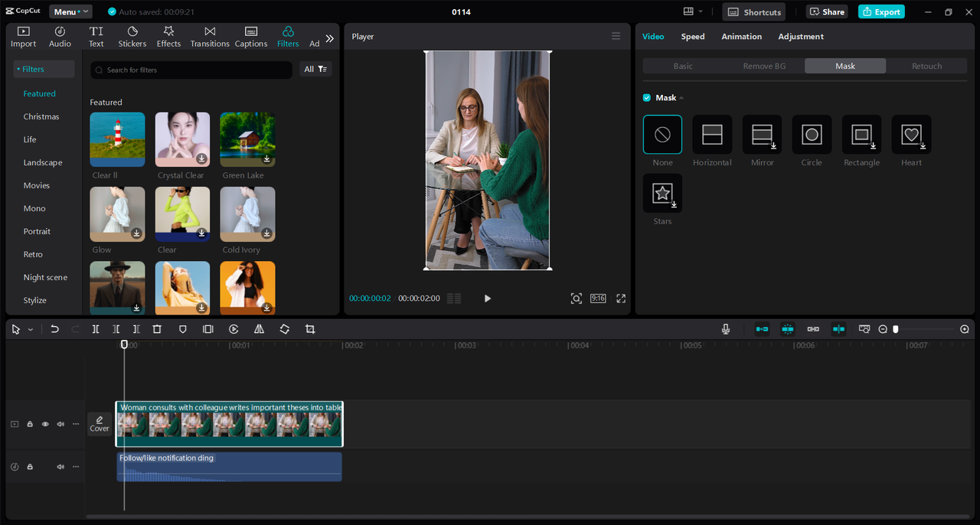Delete the selected clip with trash icon
This screenshot has width=980, height=525.
157,329
